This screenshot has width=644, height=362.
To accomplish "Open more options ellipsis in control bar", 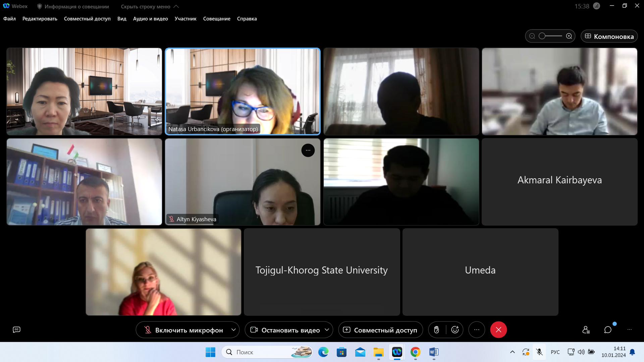I will pos(477,330).
